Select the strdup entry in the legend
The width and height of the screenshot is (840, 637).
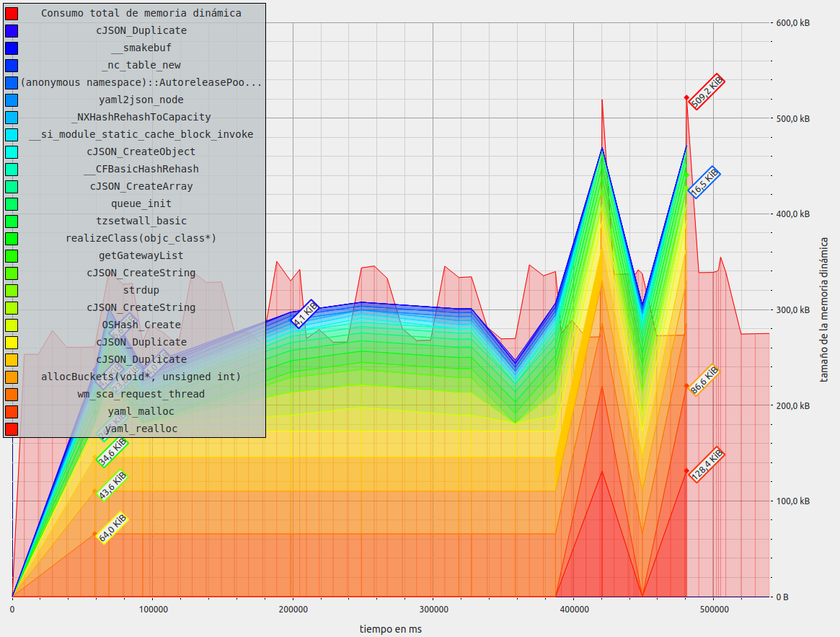11,290
